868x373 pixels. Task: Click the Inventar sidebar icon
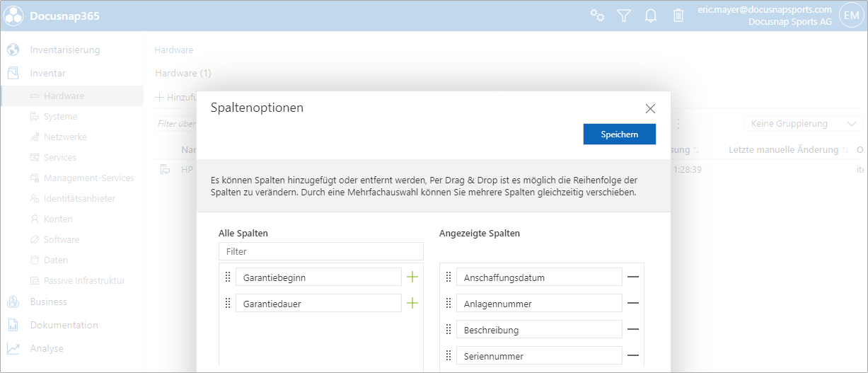pyautogui.click(x=13, y=74)
